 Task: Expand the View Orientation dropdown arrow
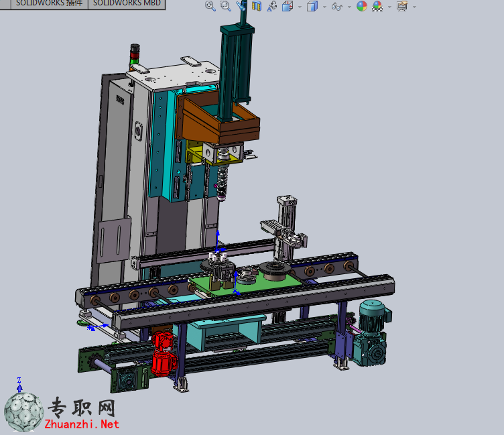[300, 7]
